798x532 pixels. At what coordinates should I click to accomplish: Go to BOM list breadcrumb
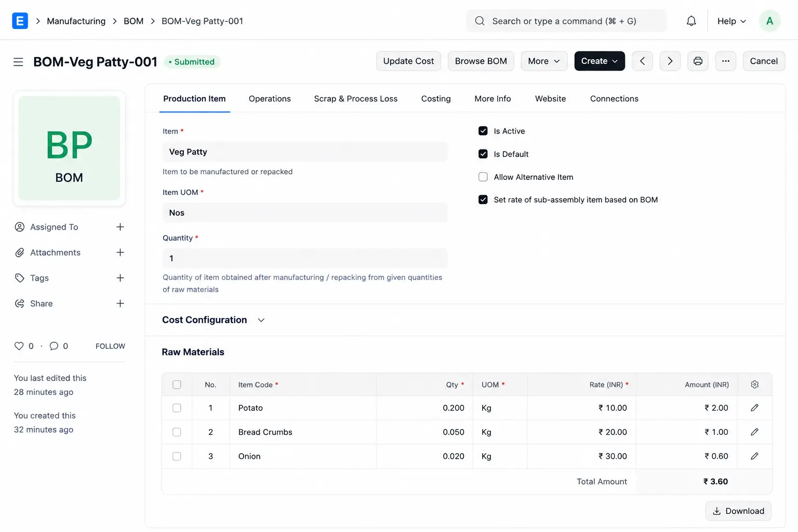click(134, 21)
